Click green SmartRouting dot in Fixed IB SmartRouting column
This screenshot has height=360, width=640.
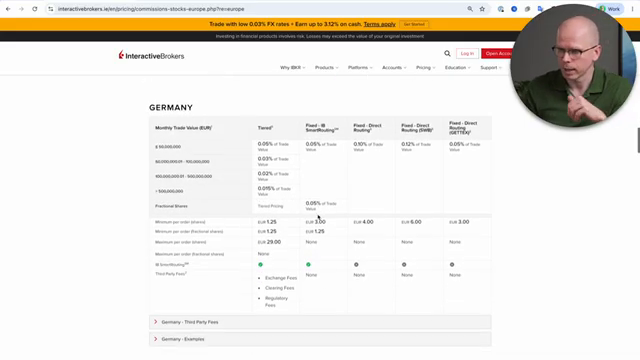pyautogui.click(x=308, y=264)
